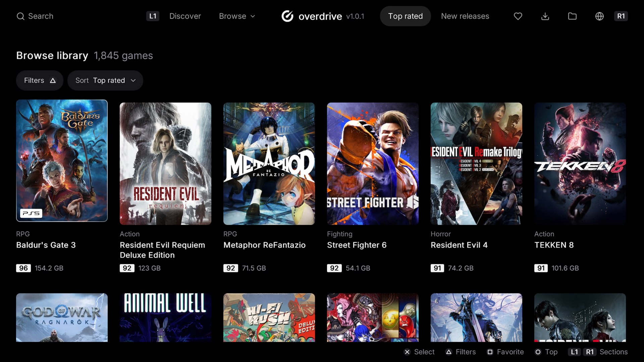
Task: Select the TEKKEN 8 cover art
Action: click(x=580, y=164)
